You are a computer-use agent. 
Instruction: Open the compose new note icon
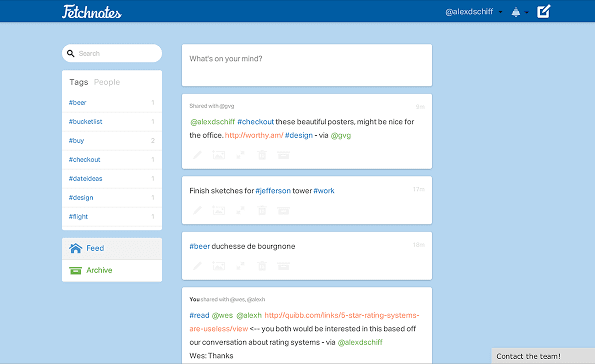point(543,11)
